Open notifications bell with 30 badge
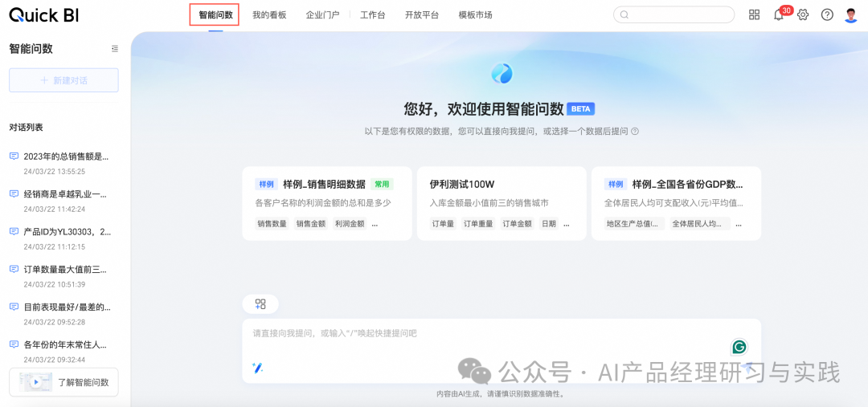Screen dimensions: 868x407 pyautogui.click(x=779, y=15)
